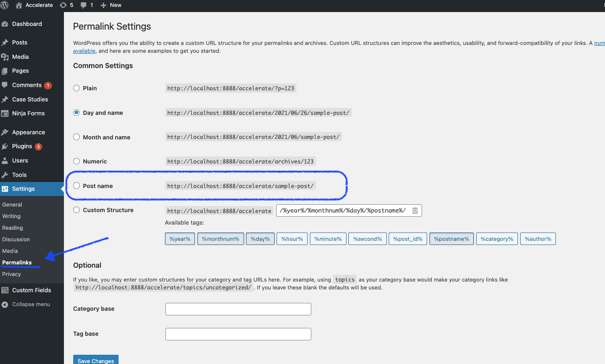Image resolution: width=605 pixels, height=364 pixels.
Task: Open Reading settings submenu
Action: point(13,228)
